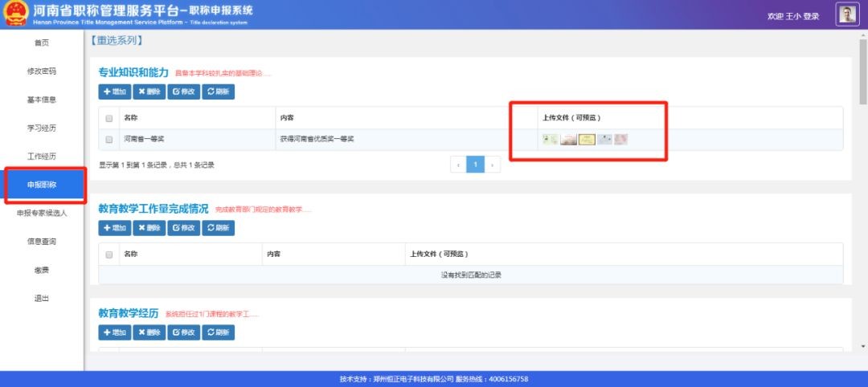Click 修改 under 教育教学经历

184,332
